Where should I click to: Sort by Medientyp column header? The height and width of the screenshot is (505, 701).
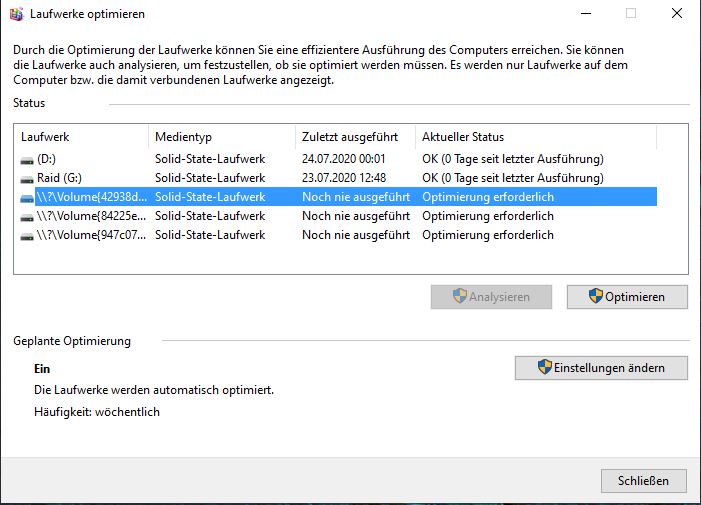pyautogui.click(x=222, y=137)
